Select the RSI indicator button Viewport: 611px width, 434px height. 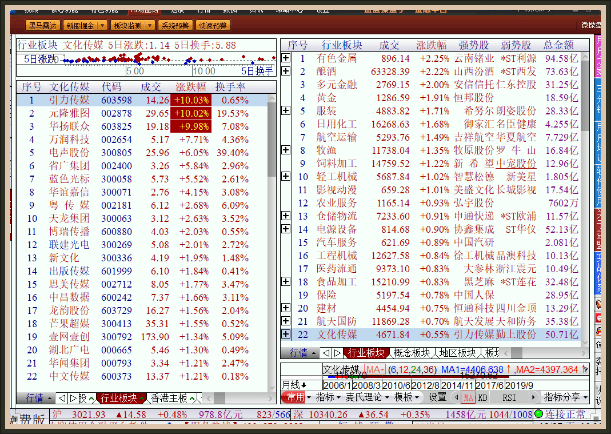click(x=509, y=397)
